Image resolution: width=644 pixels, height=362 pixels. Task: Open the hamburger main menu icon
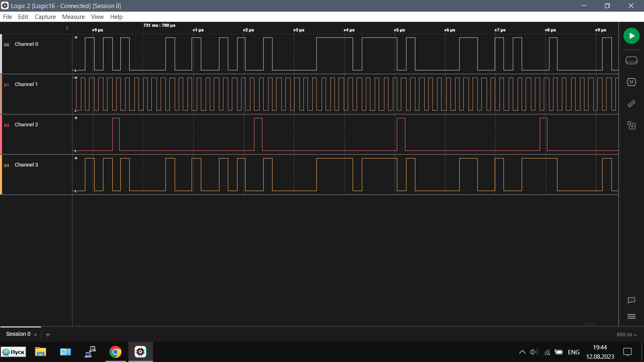(632, 317)
